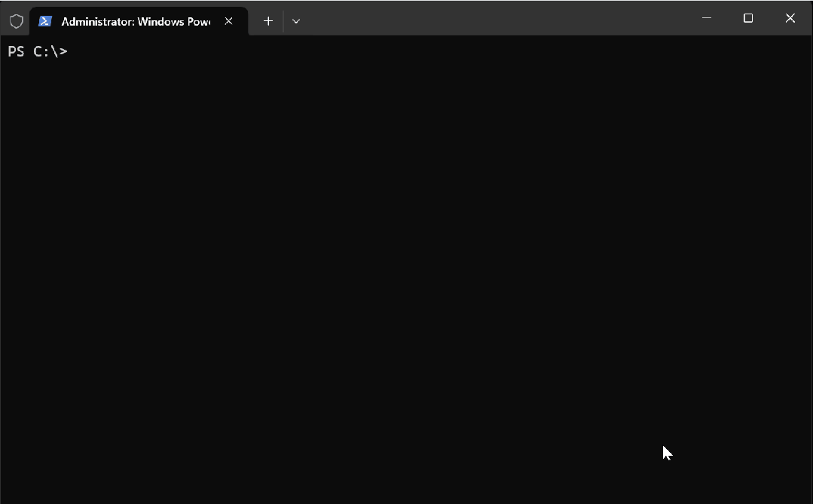The height and width of the screenshot is (504, 813).
Task: Click the divider between plus and chevron
Action: pyautogui.click(x=283, y=21)
